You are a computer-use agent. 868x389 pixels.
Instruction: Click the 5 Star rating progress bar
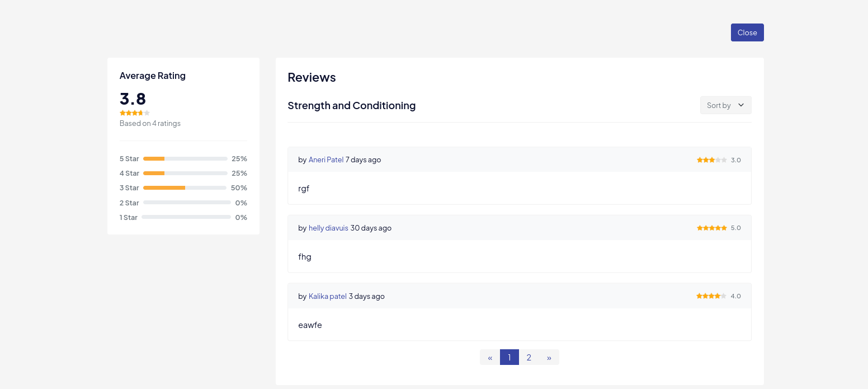(x=185, y=158)
